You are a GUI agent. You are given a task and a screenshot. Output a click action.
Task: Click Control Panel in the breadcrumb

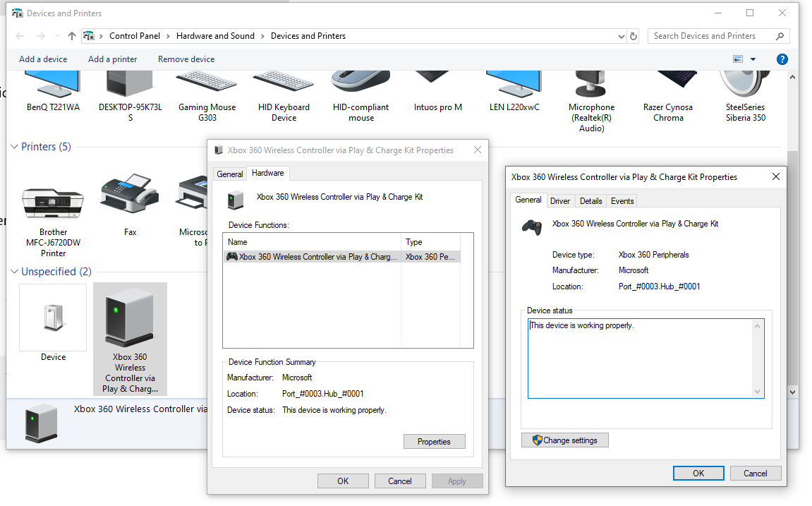135,36
